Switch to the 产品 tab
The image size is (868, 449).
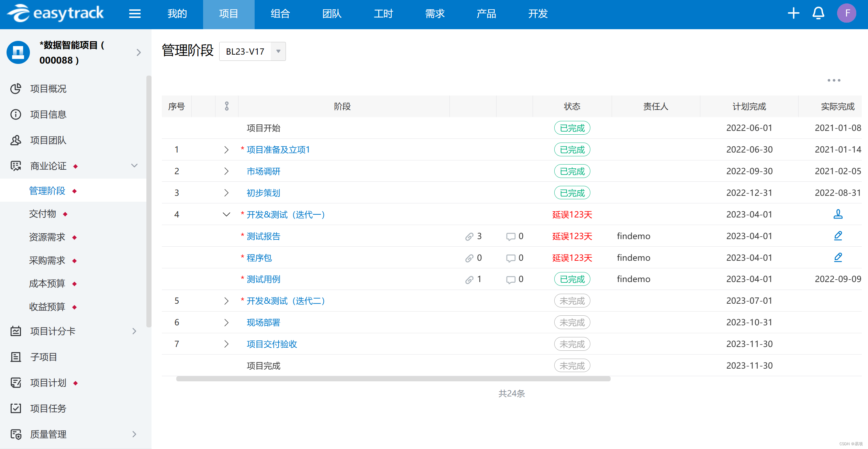(x=487, y=14)
